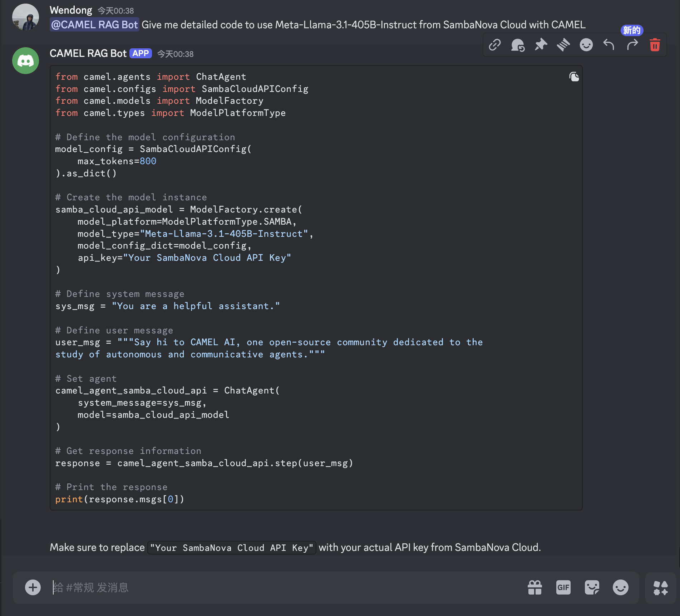Click the line sys_msg = "You are a helpful assistant."

point(168,306)
